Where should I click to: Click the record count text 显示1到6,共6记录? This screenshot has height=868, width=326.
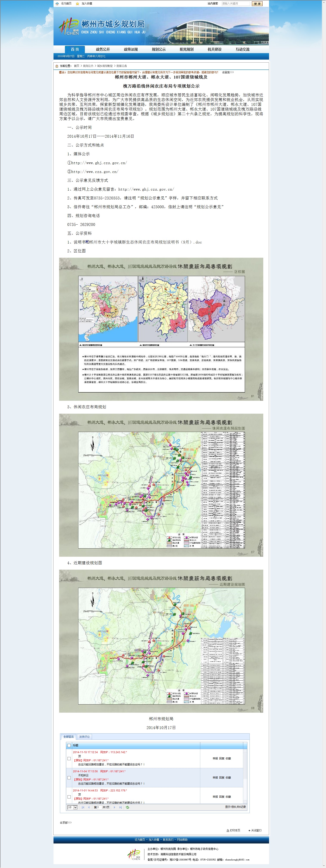(235, 807)
